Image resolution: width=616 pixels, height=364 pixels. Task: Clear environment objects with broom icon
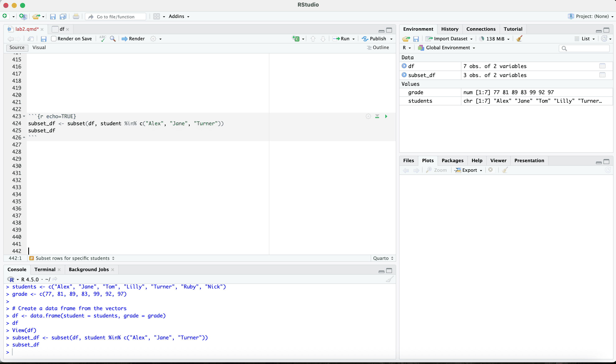click(x=519, y=39)
